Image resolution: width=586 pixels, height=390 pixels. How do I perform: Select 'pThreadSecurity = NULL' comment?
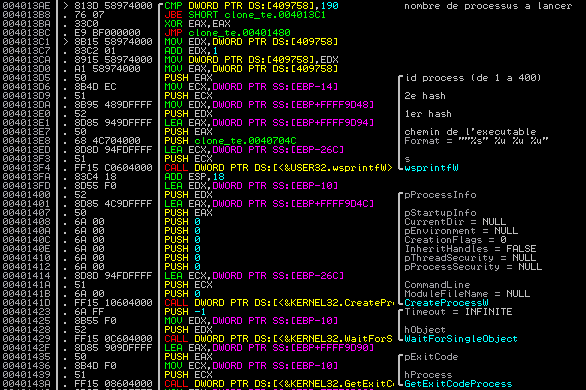pos(470,258)
